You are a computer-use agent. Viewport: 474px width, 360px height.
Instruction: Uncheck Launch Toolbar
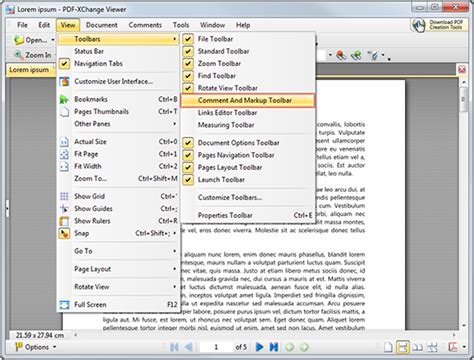tap(188, 180)
